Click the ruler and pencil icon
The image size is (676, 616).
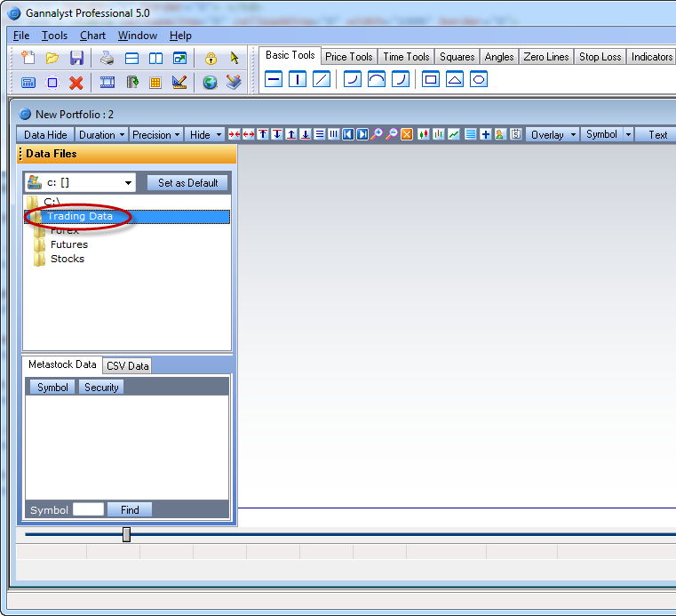[x=179, y=83]
